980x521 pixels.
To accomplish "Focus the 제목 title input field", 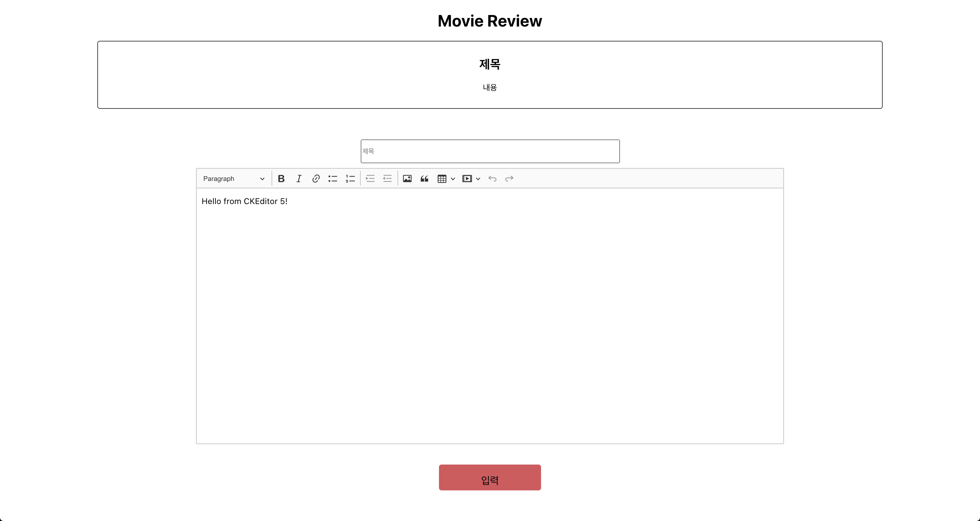I will (490, 151).
